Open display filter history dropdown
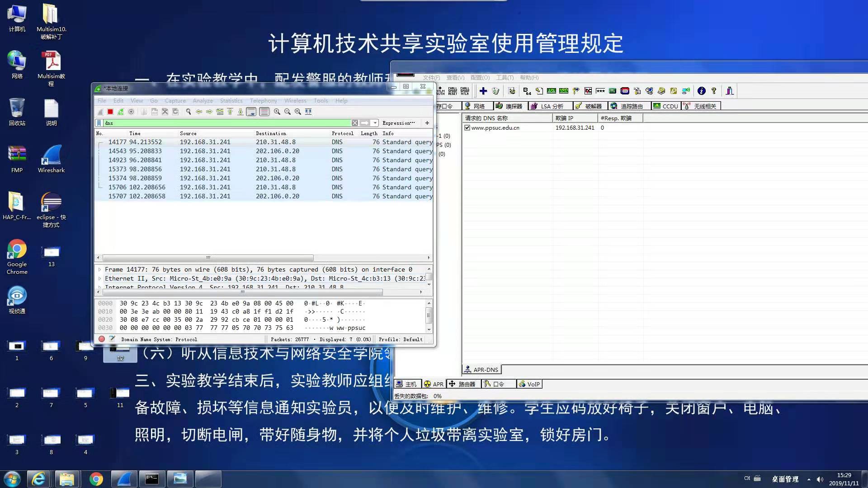 tap(375, 123)
